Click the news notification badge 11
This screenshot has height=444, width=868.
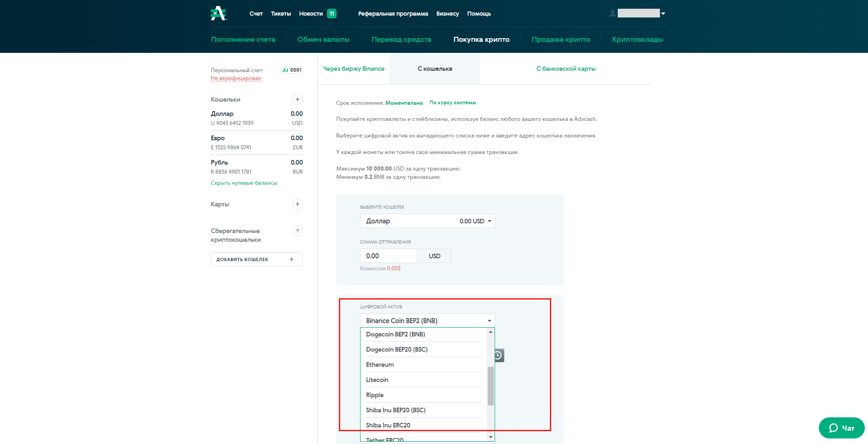[x=332, y=14]
